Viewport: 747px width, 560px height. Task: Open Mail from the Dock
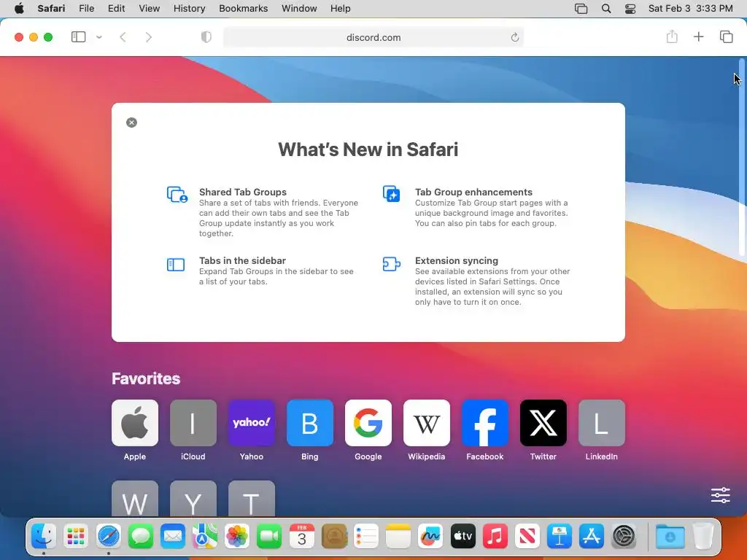172,537
